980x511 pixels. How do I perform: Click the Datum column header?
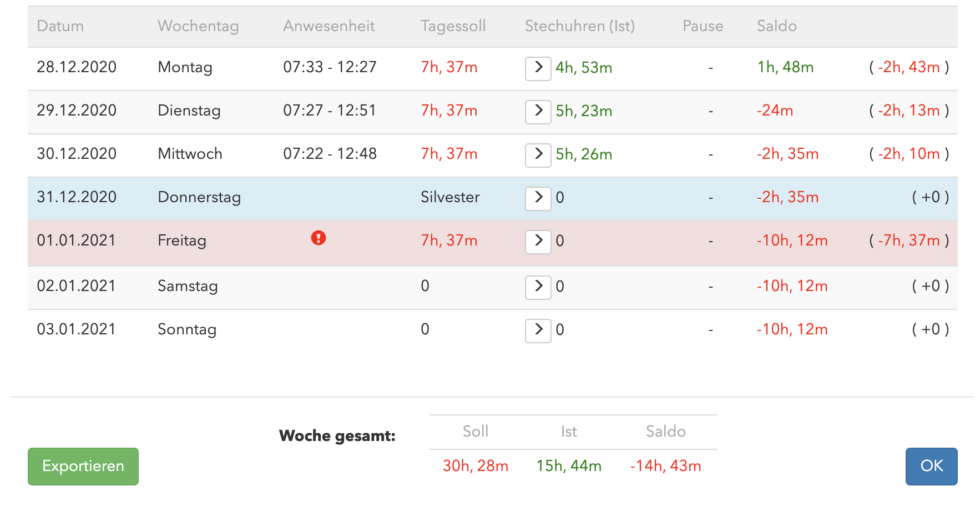[x=60, y=26]
